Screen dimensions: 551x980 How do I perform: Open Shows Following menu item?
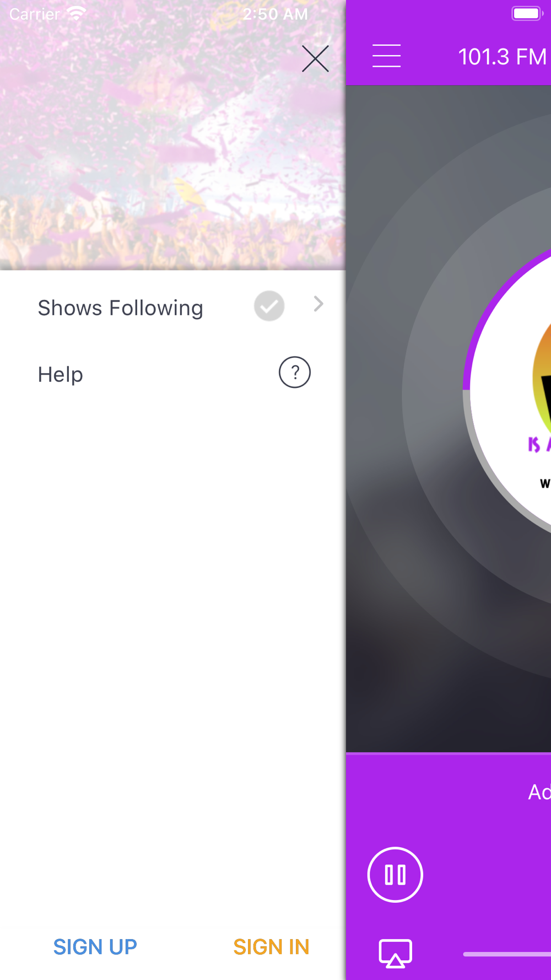(172, 307)
